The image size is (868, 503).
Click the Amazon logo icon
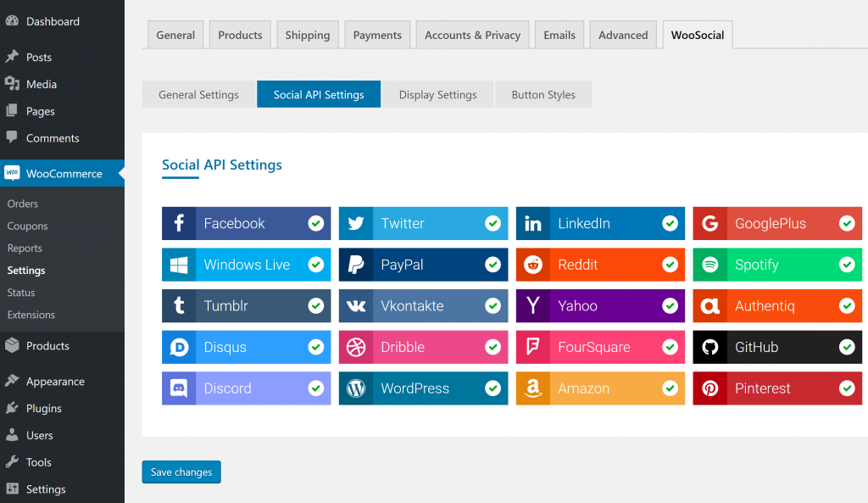pyautogui.click(x=533, y=388)
